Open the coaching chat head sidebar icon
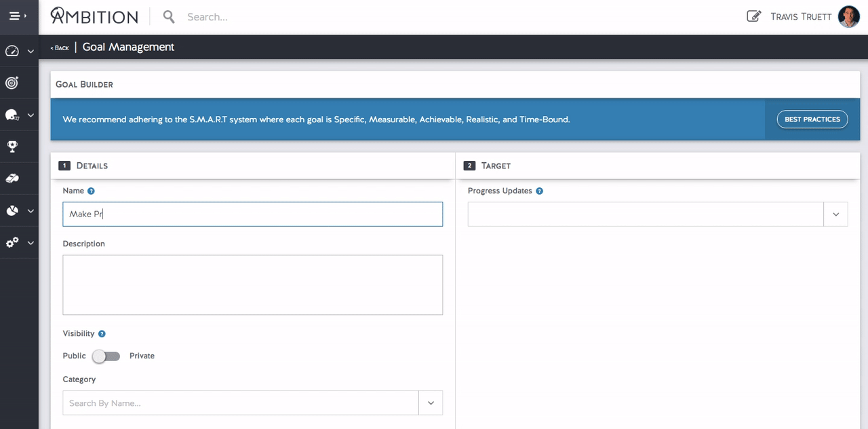Viewport: 868px width, 429px height. point(12,115)
